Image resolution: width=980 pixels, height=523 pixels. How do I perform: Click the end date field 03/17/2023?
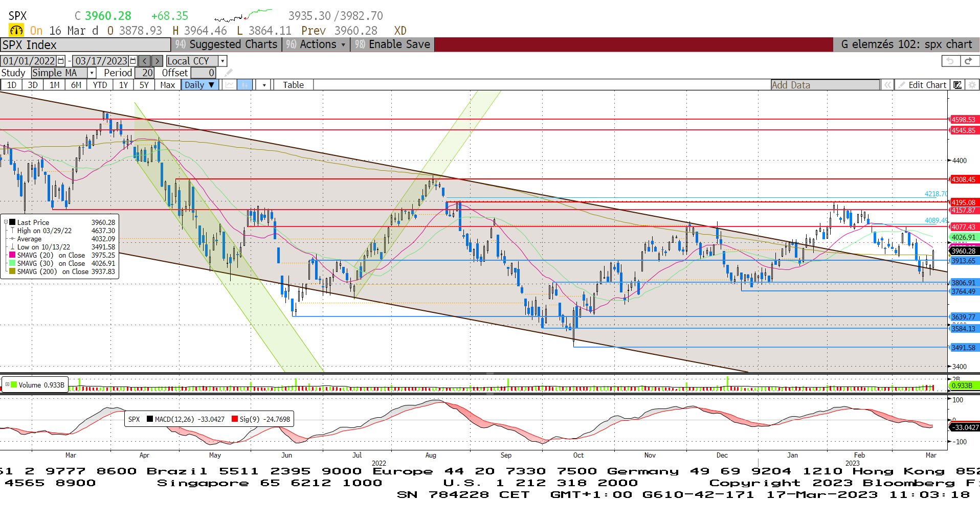(101, 61)
